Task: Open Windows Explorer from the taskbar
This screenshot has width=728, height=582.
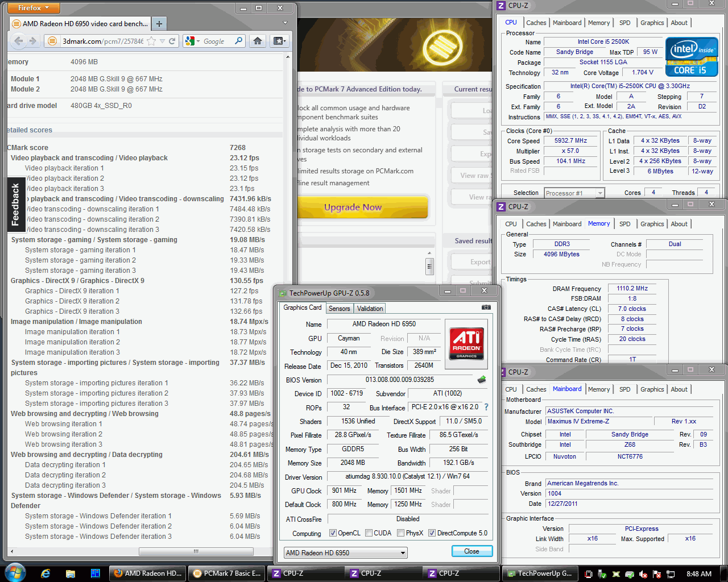Action: [x=71, y=573]
